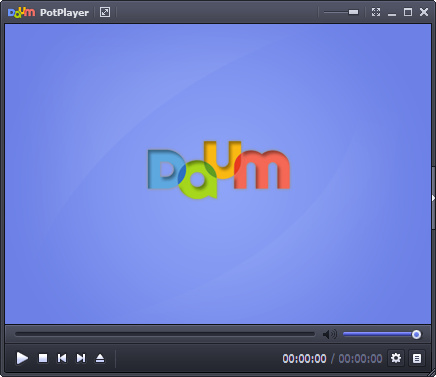Click the elapsed time 00:00:00 display
The width and height of the screenshot is (436, 377).
click(x=304, y=359)
